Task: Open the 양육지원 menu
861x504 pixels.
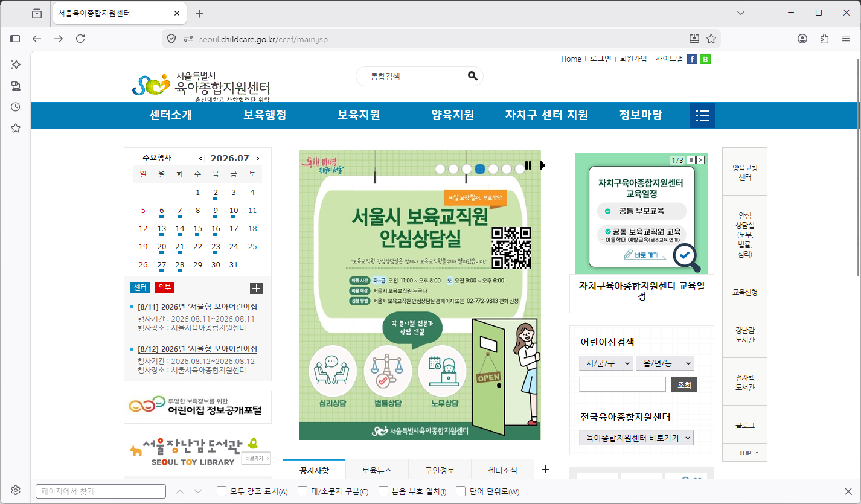Action: tap(453, 115)
